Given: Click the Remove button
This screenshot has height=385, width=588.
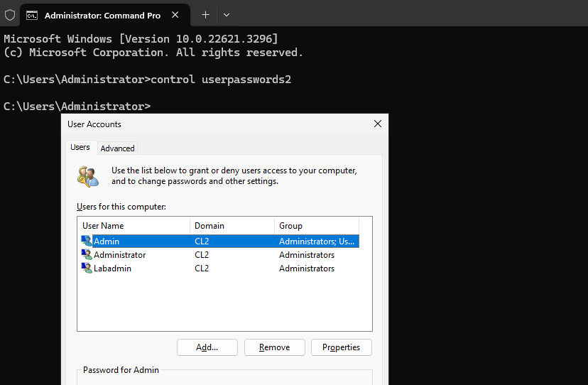Looking at the screenshot, I should tap(275, 347).
